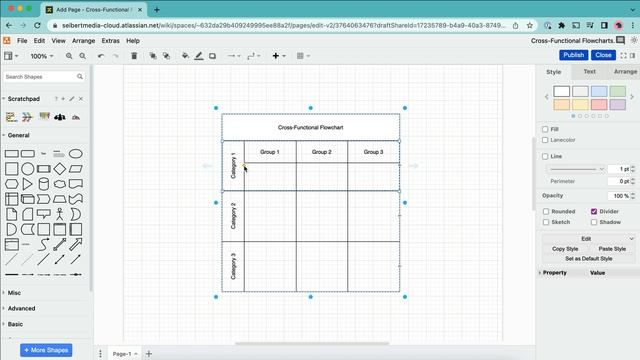640x360 pixels.
Task: Click the browser reload icon
Action: click(37, 25)
